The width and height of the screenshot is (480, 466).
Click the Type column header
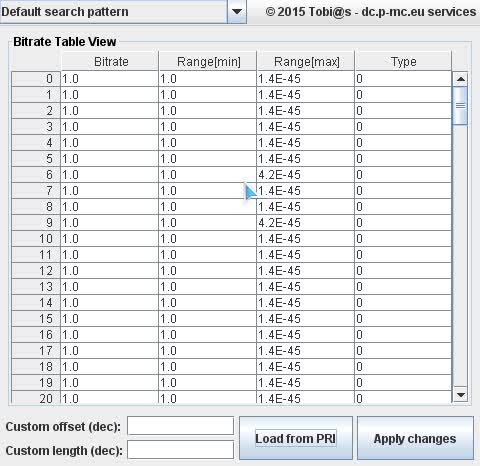click(404, 61)
